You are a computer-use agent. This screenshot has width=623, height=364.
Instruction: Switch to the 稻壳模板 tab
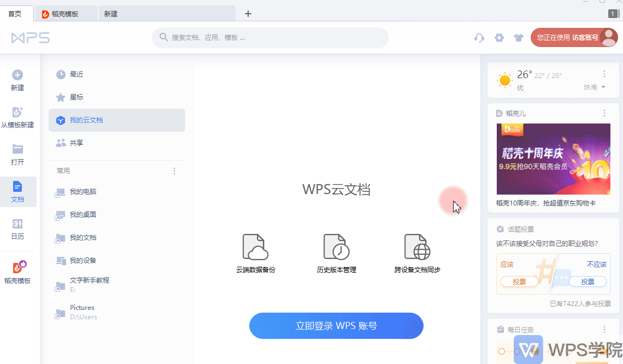click(66, 14)
